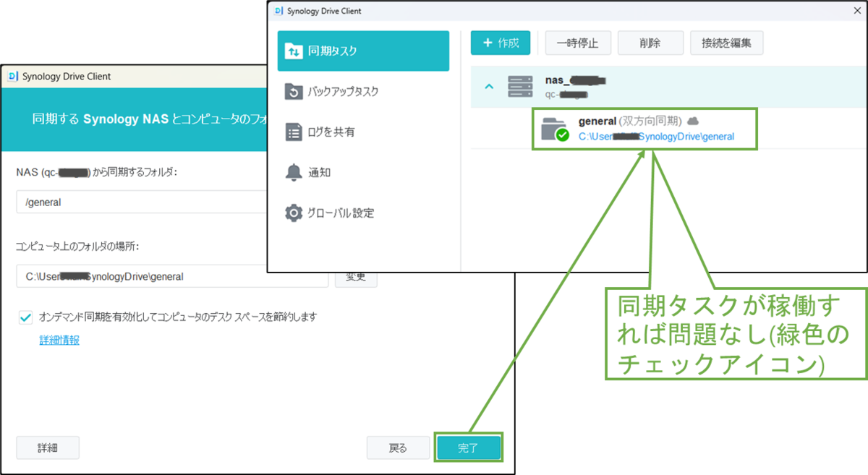Toggle the オンデマンド同期 checkbox
Screen dimensions: 868x475
[x=26, y=317]
